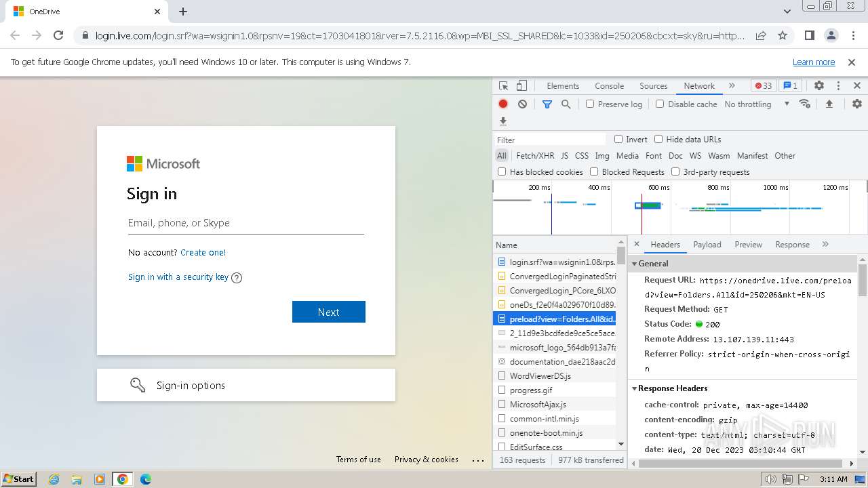This screenshot has width=868, height=488.
Task: Open Windows Start menu
Action: [x=18, y=479]
